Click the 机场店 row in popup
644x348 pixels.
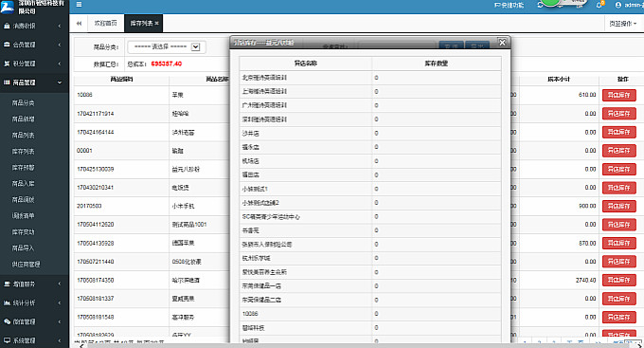pos(370,161)
